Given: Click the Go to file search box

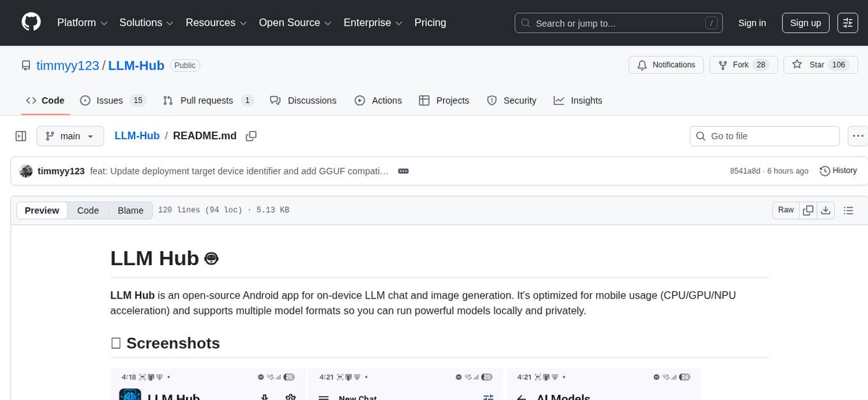Looking at the screenshot, I should 764,136.
